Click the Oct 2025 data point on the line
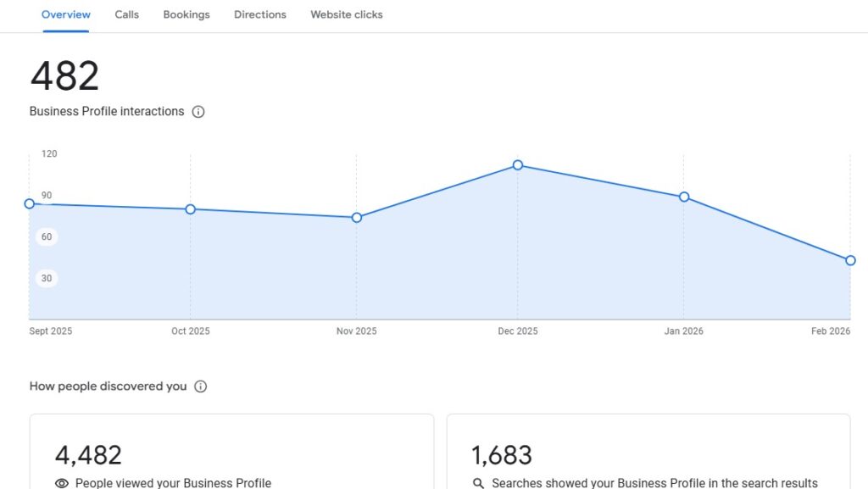 (x=191, y=208)
